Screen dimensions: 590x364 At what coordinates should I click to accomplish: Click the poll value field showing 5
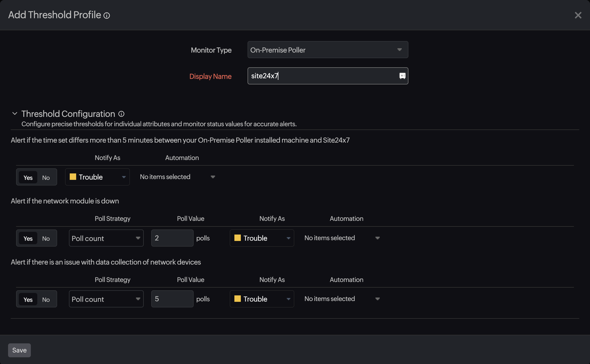(172, 299)
